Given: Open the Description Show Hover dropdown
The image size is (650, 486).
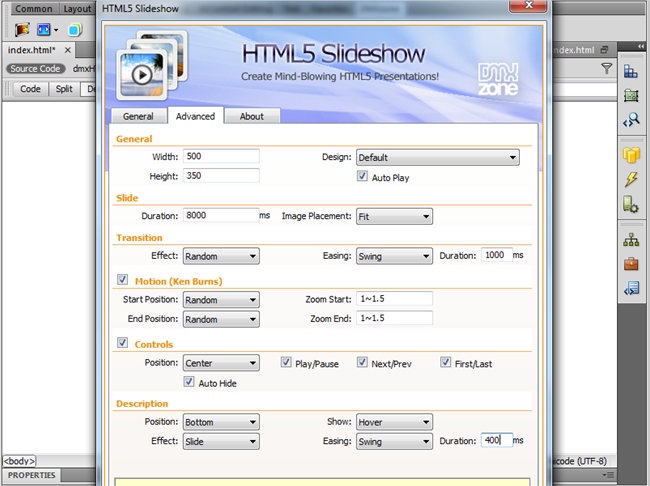Looking at the screenshot, I should (394, 422).
